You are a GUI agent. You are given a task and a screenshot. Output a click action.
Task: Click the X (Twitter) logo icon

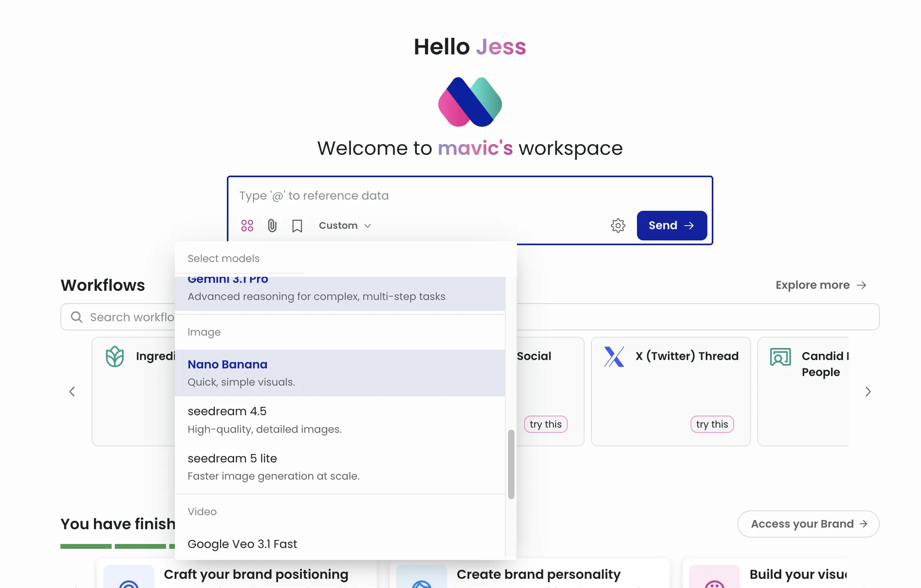pos(614,357)
